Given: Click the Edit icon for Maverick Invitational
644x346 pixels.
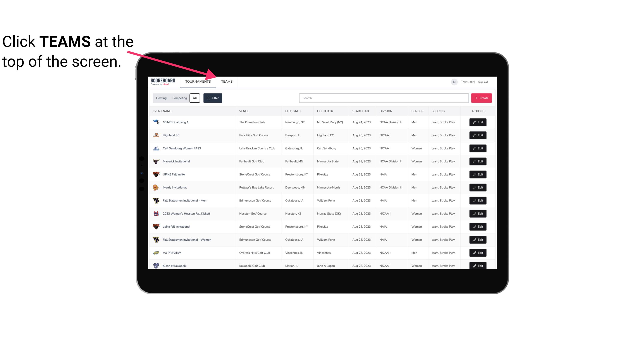Looking at the screenshot, I should click(478, 161).
